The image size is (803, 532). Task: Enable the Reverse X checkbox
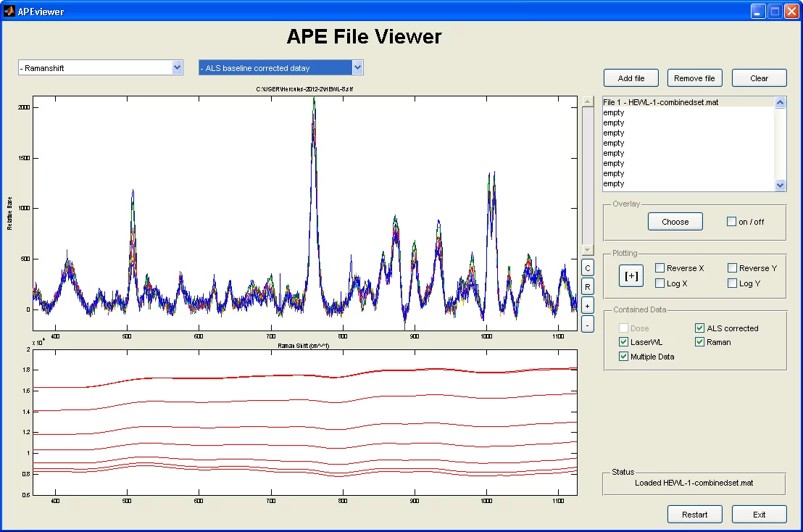(x=660, y=267)
